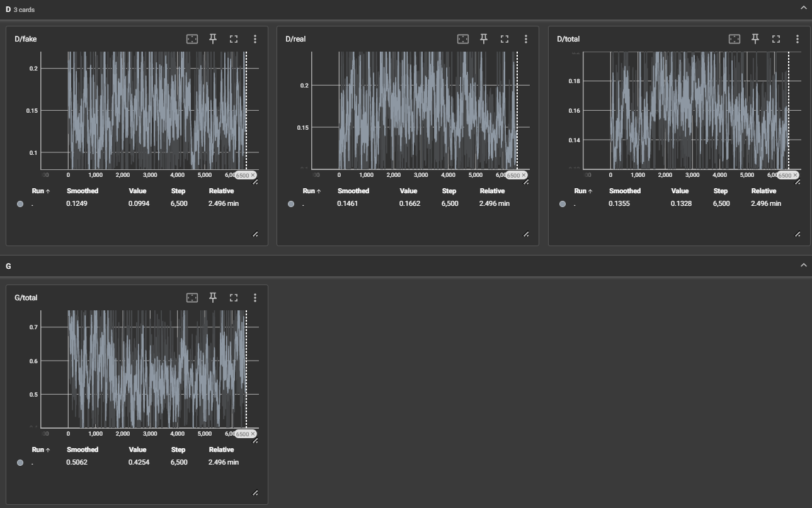Viewport: 812px width, 508px height.
Task: Open D/fake chart in full screen
Action: 234,39
